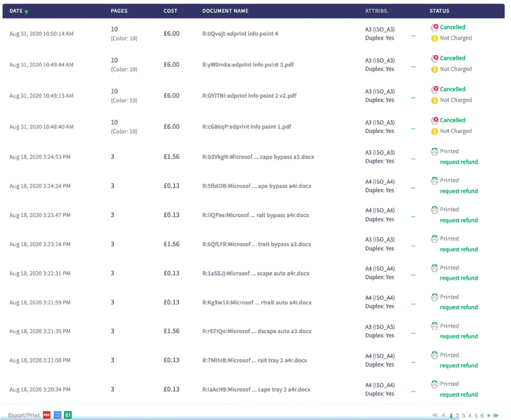Viewport: 511px width, 420px height.
Task: Sort by the DATE column header
Action: click(x=16, y=11)
